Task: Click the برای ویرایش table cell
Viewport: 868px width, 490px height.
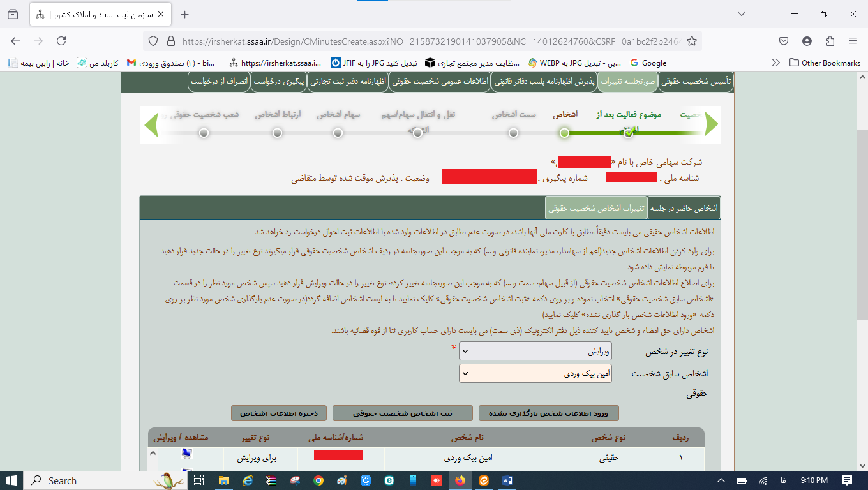Action: pos(260,458)
